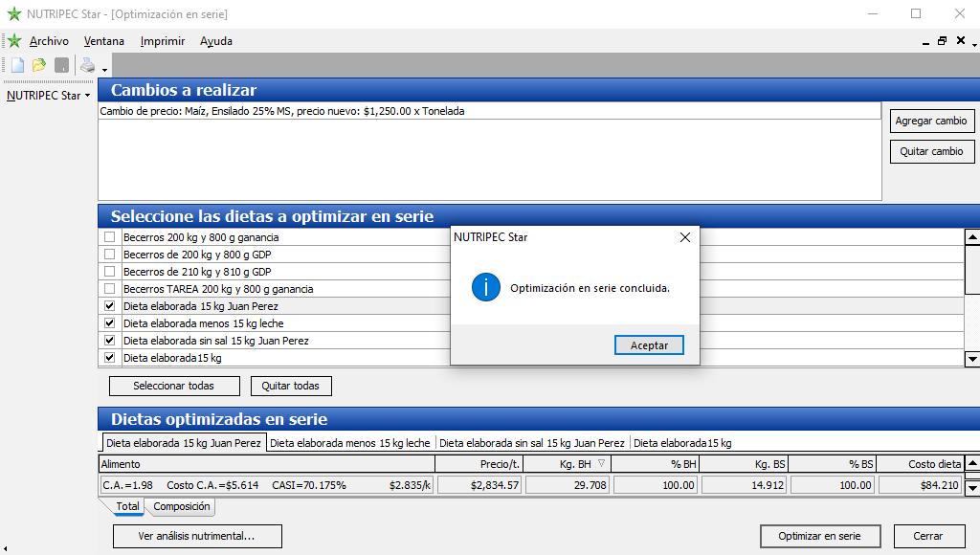Click results table scrollbar down arrow
The height and width of the screenshot is (555, 980).
[x=972, y=488]
